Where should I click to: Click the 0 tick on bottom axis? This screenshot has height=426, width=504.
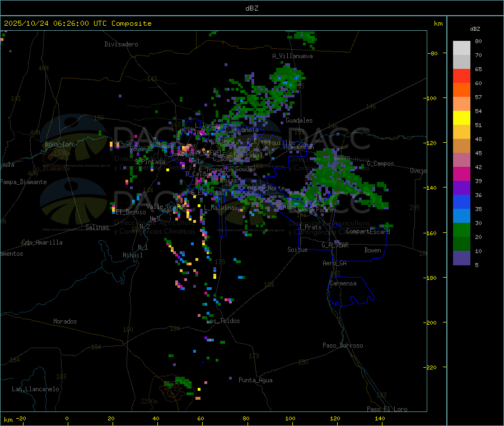[x=67, y=419]
